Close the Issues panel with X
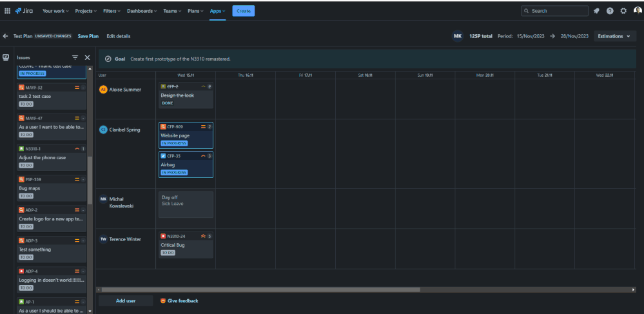The height and width of the screenshot is (314, 644). click(88, 57)
